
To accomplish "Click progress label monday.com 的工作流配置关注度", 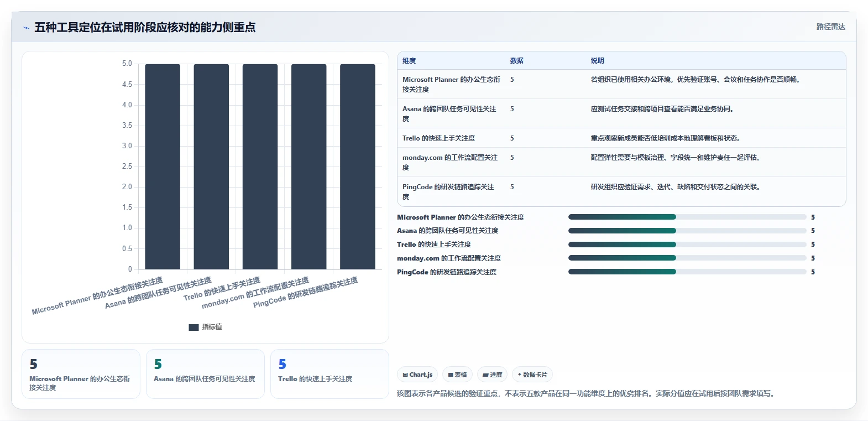I will [x=449, y=258].
